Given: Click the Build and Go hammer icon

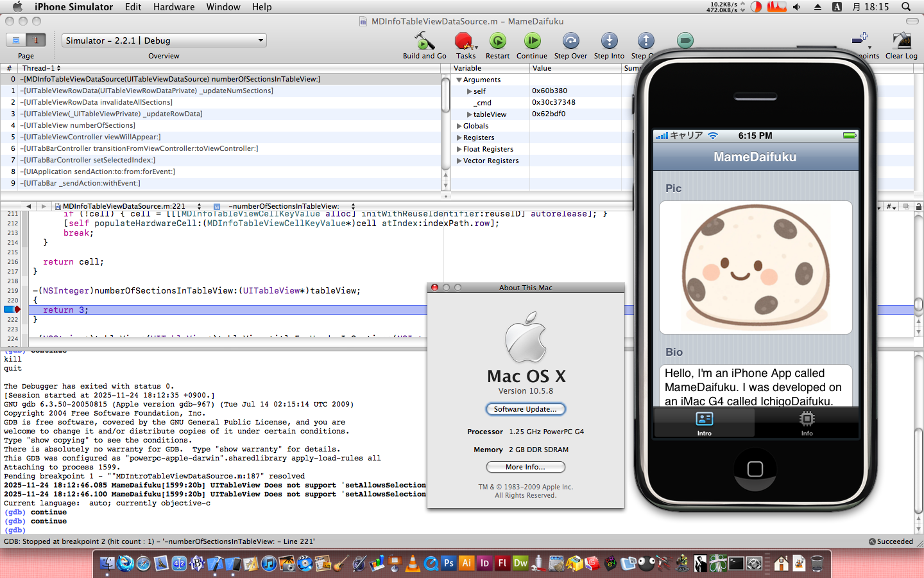Looking at the screenshot, I should pyautogui.click(x=424, y=42).
